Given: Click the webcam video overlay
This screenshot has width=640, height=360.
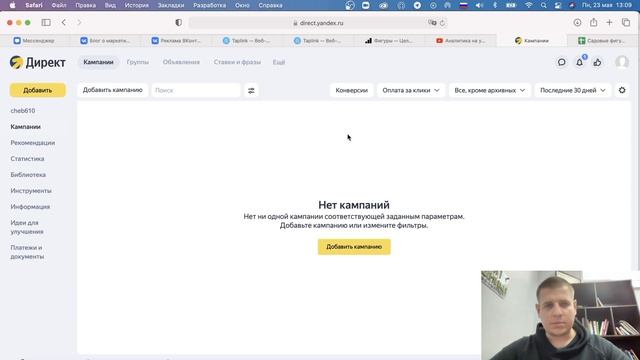Looking at the screenshot, I should [560, 315].
